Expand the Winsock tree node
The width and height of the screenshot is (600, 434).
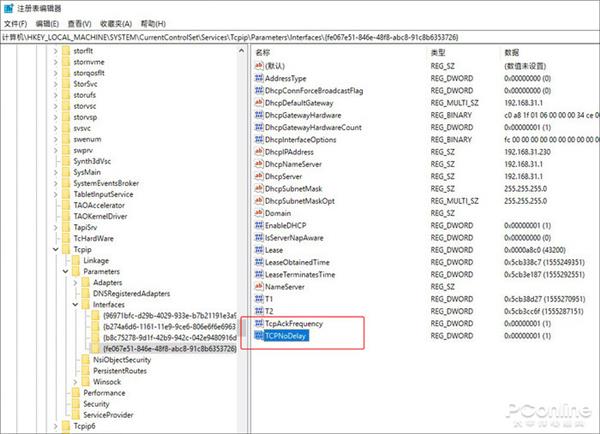point(75,382)
